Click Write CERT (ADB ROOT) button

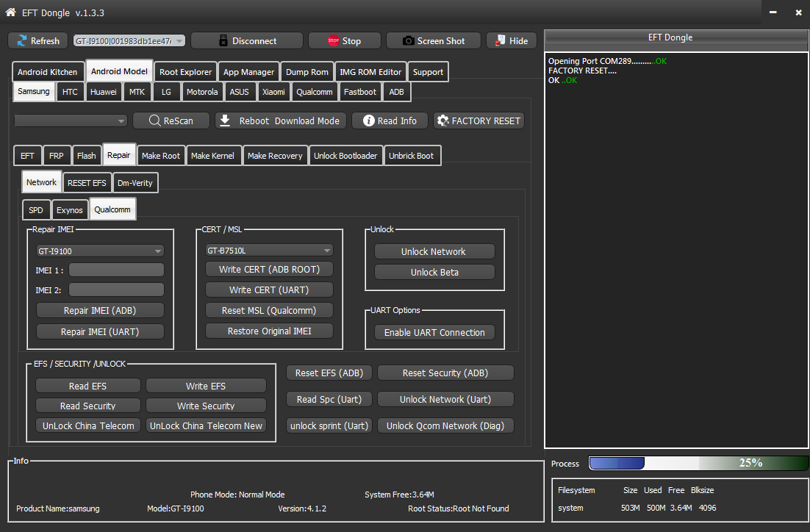269,269
